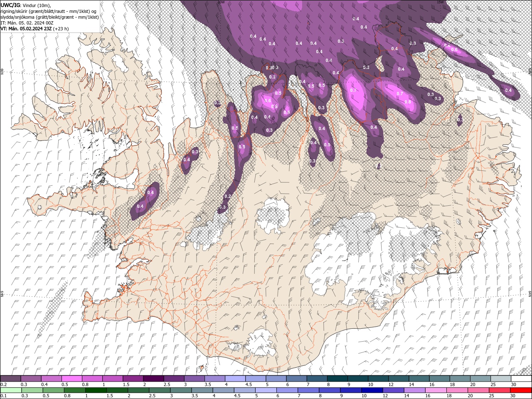Click the '15W' longitude label on the map edge
The height and width of the screenshot is (399, 532).
click(440, 2)
